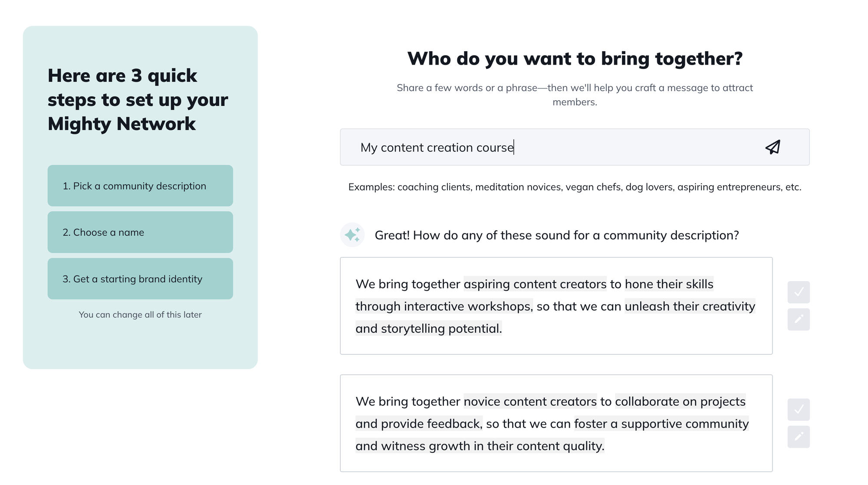Select step 1 Pick a community description
Screen dimensions: 868x485
coord(140,186)
